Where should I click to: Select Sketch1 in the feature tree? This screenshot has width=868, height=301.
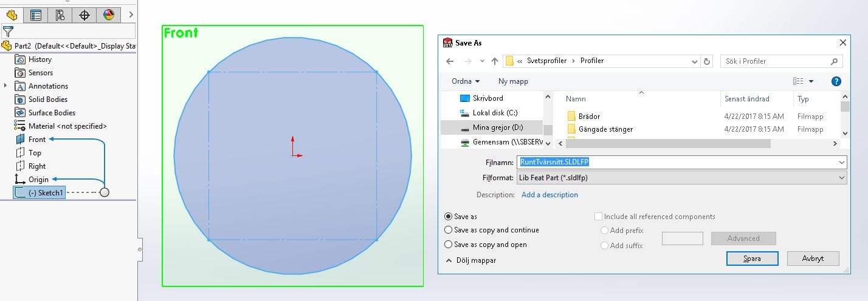(46, 192)
